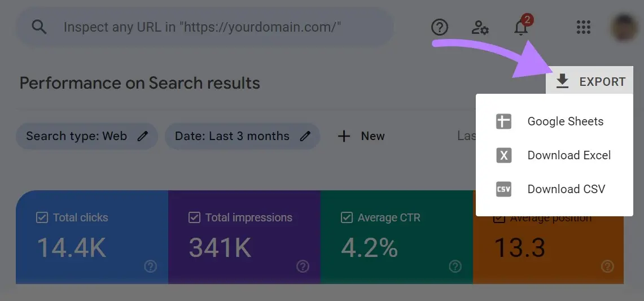Click the EXPORT dropdown button
The width and height of the screenshot is (644, 301).
(590, 82)
